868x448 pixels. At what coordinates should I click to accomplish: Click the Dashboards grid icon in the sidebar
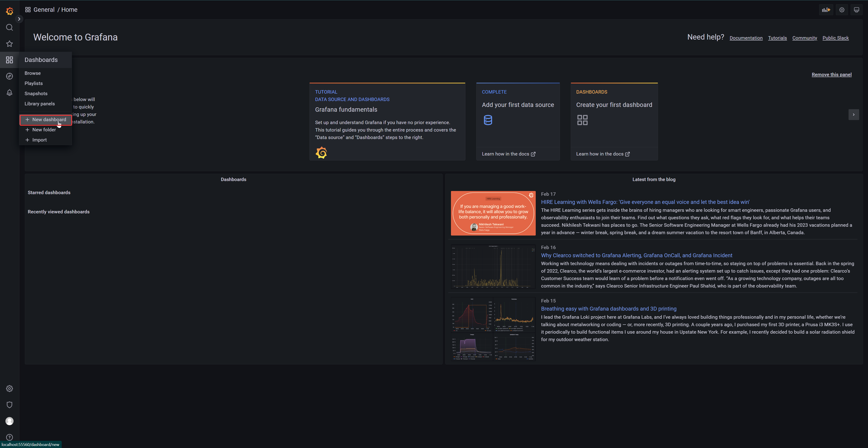pos(9,60)
